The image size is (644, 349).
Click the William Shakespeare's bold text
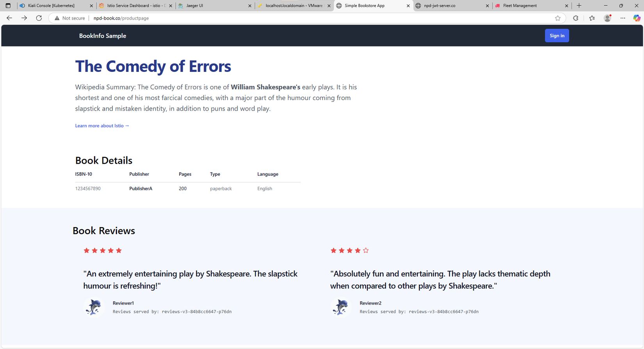[x=265, y=87]
